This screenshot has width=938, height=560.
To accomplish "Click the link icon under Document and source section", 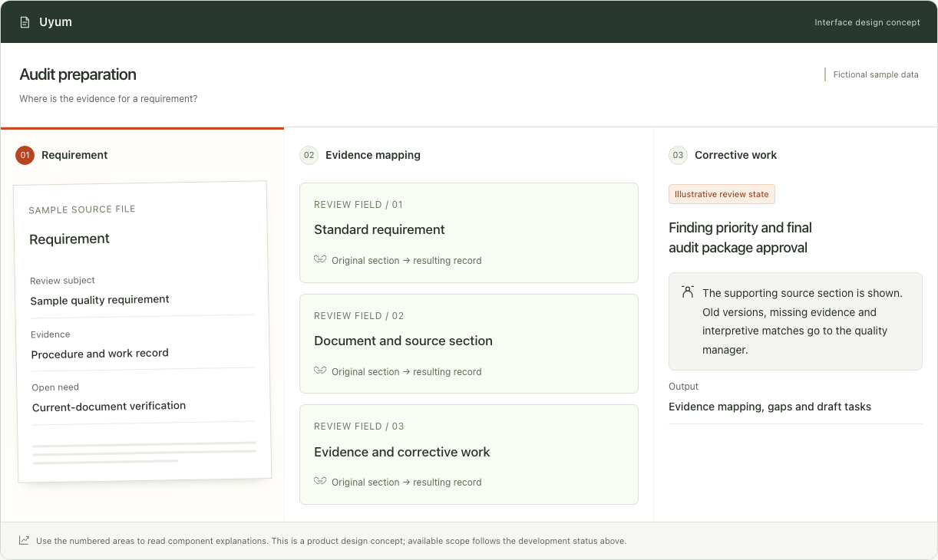I will pyautogui.click(x=320, y=371).
